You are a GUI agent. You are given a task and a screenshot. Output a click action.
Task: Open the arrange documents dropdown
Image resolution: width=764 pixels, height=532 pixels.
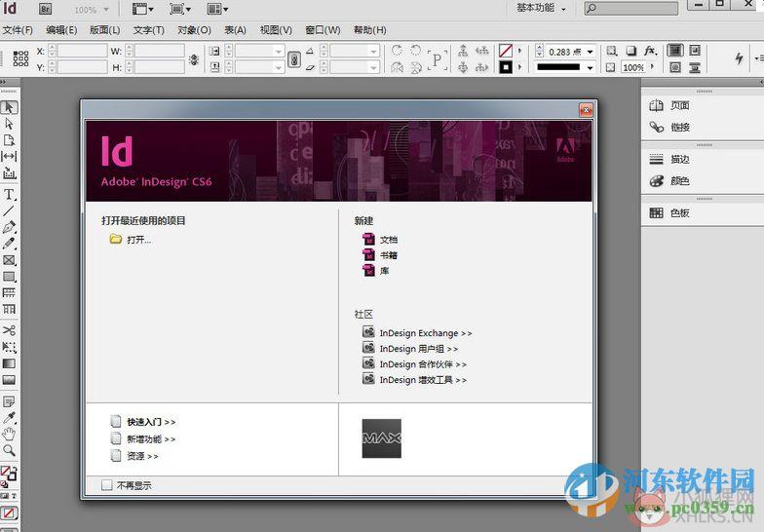click(217, 9)
